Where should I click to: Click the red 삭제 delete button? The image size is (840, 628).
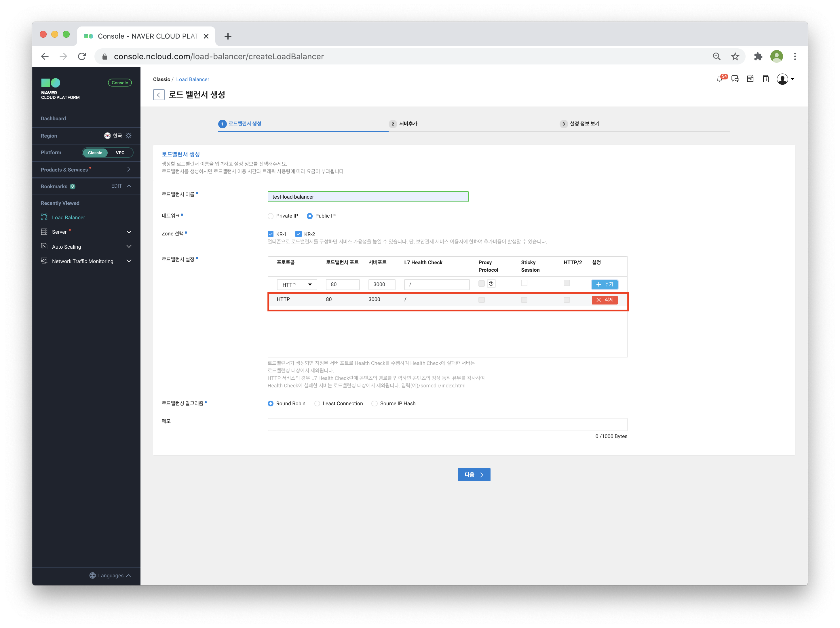coord(605,300)
